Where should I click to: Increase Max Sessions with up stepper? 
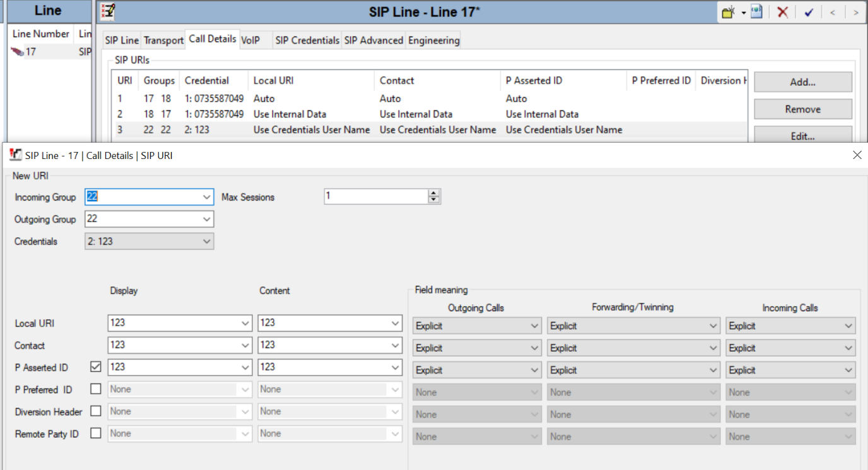434,193
